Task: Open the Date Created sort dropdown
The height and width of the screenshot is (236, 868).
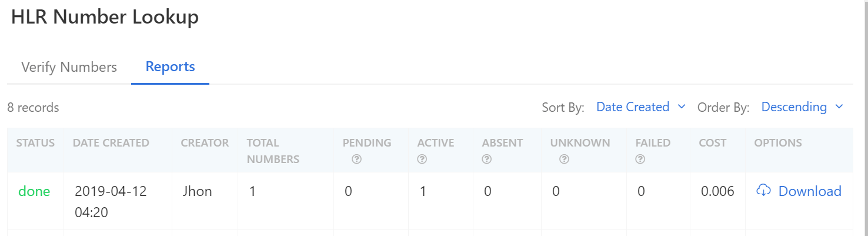Action: click(641, 107)
